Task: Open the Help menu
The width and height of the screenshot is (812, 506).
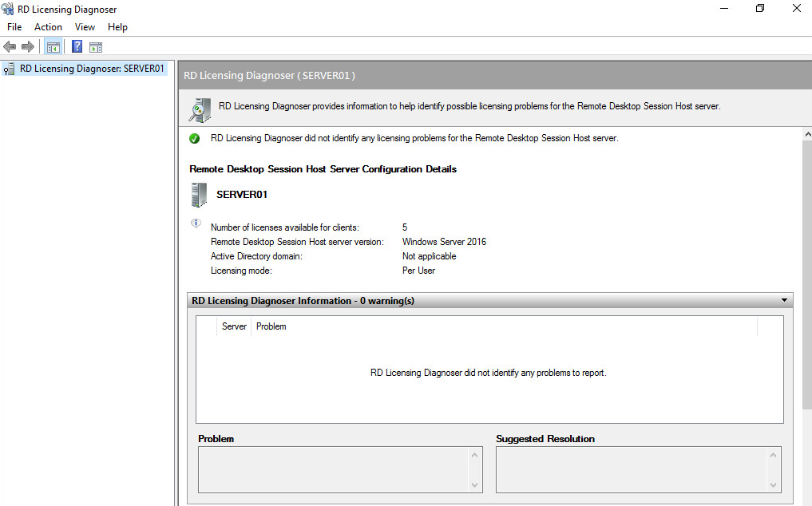Action: tap(117, 27)
